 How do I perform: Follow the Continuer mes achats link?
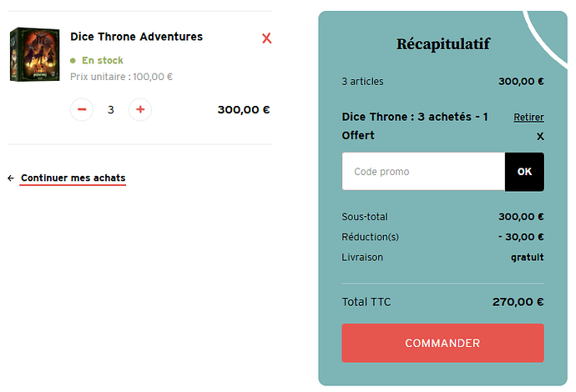(x=73, y=178)
